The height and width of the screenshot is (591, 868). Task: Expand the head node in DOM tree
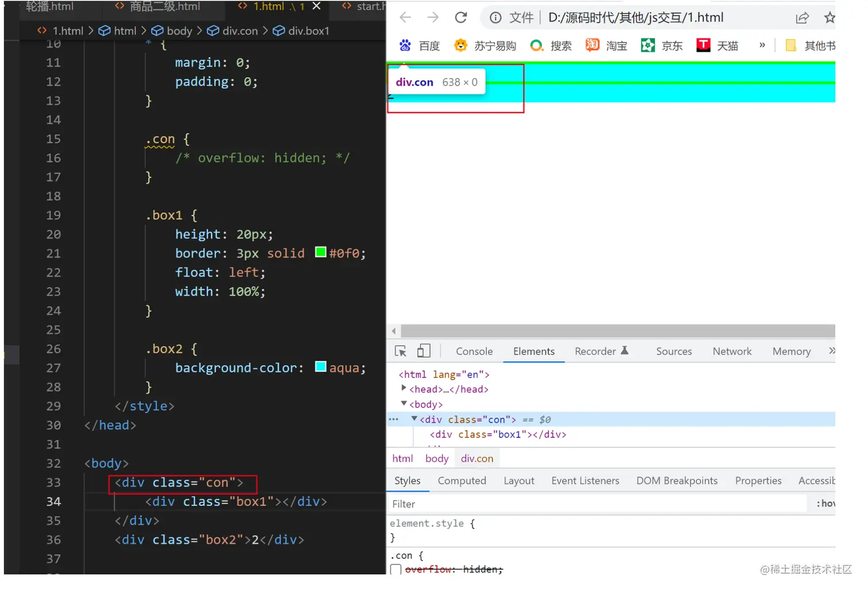pos(404,389)
